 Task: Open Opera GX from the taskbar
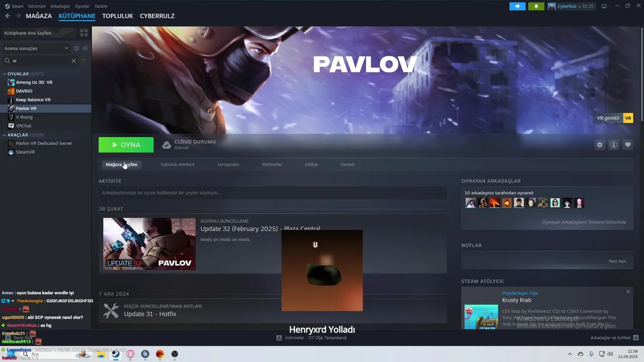(131, 354)
